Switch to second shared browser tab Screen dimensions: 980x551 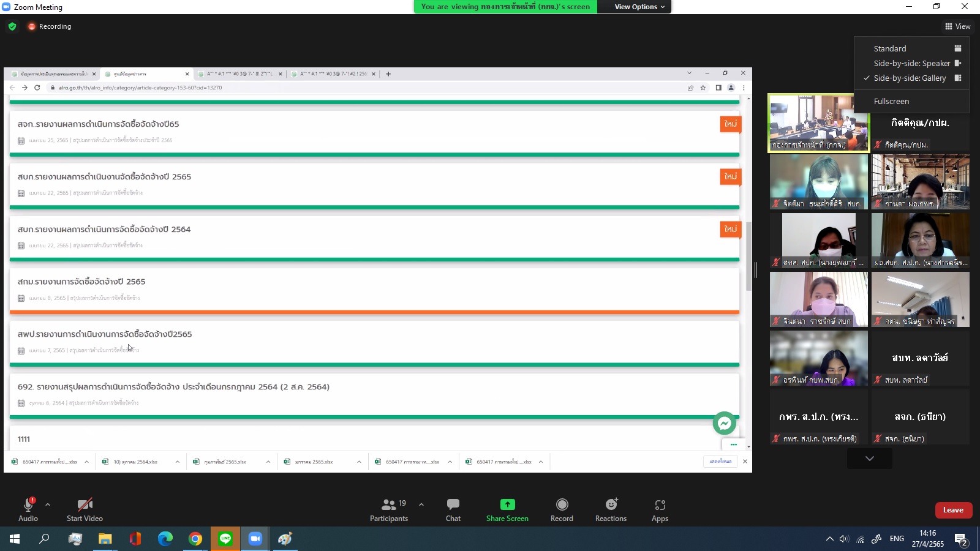[x=146, y=73]
